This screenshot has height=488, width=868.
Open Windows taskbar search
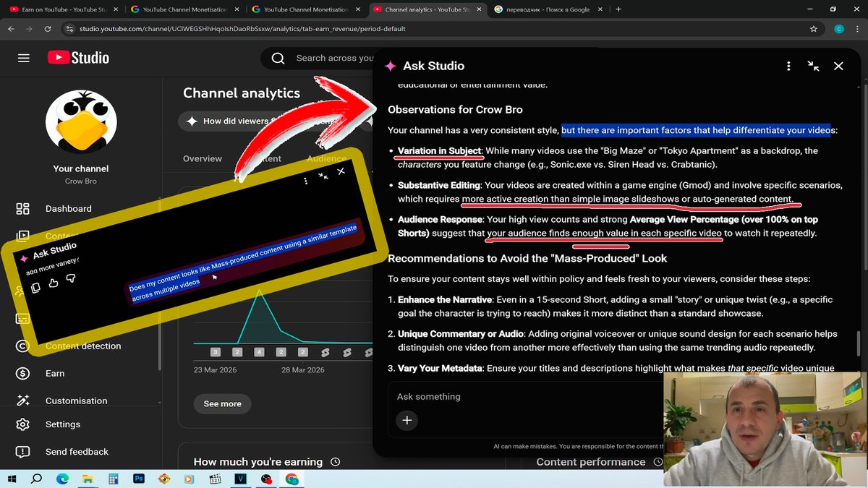37,479
